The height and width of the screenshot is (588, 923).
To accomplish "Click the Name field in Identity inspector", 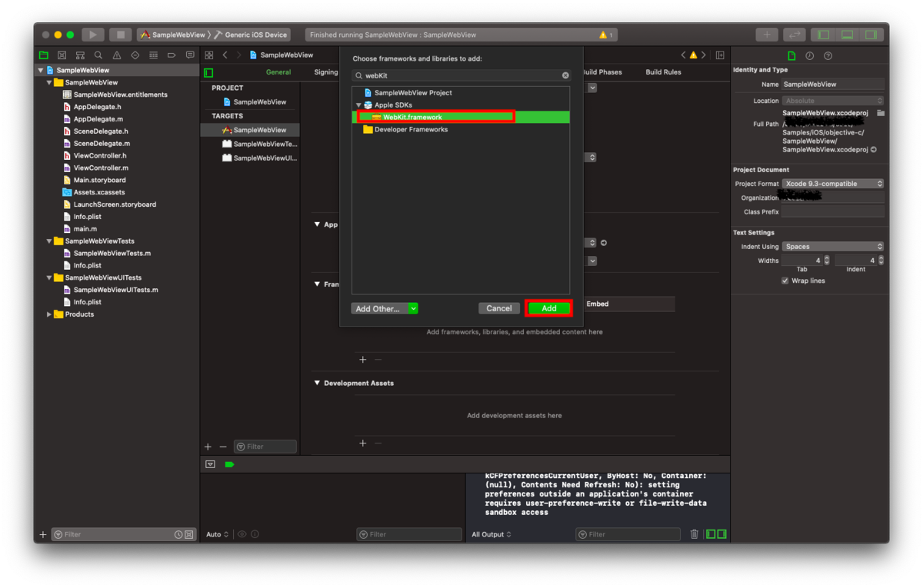I will [833, 85].
